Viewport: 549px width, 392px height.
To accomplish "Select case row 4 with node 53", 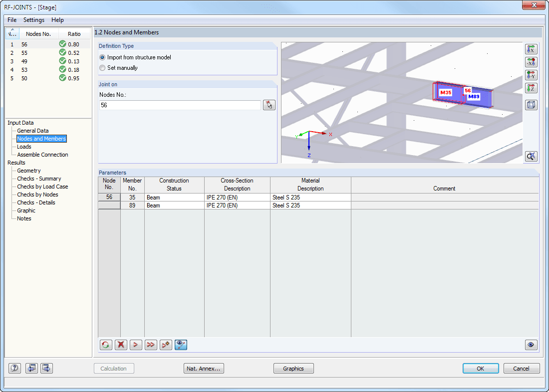I will pos(48,70).
